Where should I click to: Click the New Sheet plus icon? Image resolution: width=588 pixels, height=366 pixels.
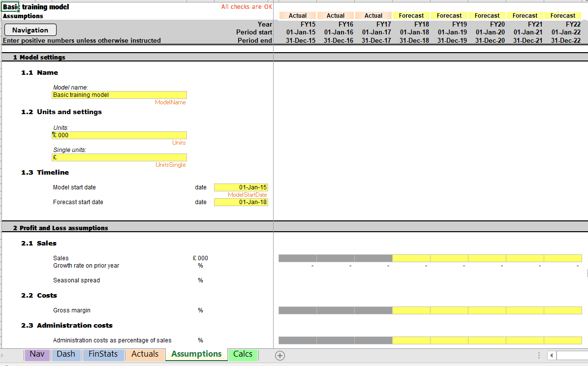(x=279, y=355)
